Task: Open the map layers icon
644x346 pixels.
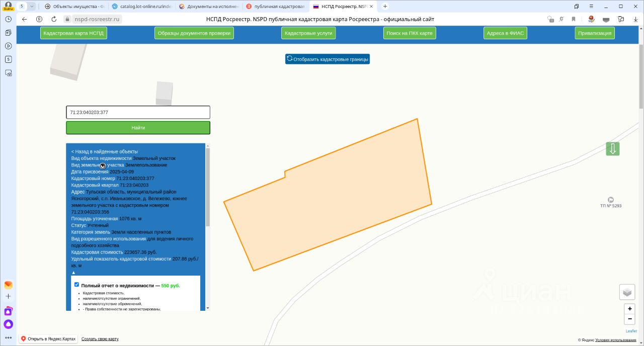Action: click(x=627, y=292)
